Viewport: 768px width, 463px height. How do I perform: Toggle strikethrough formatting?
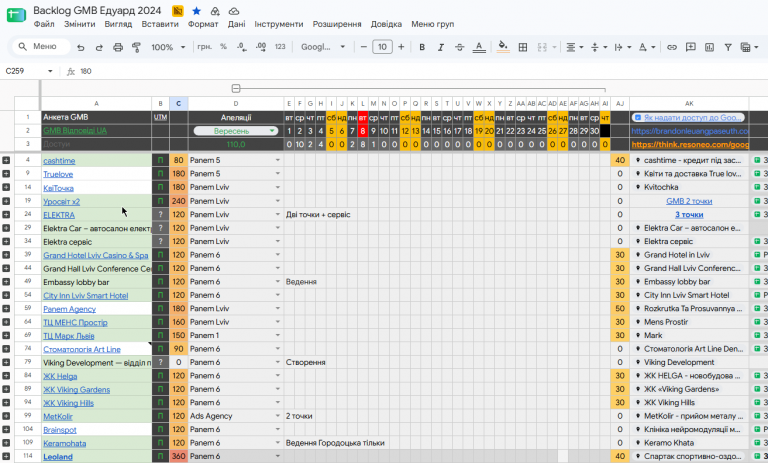coord(459,47)
